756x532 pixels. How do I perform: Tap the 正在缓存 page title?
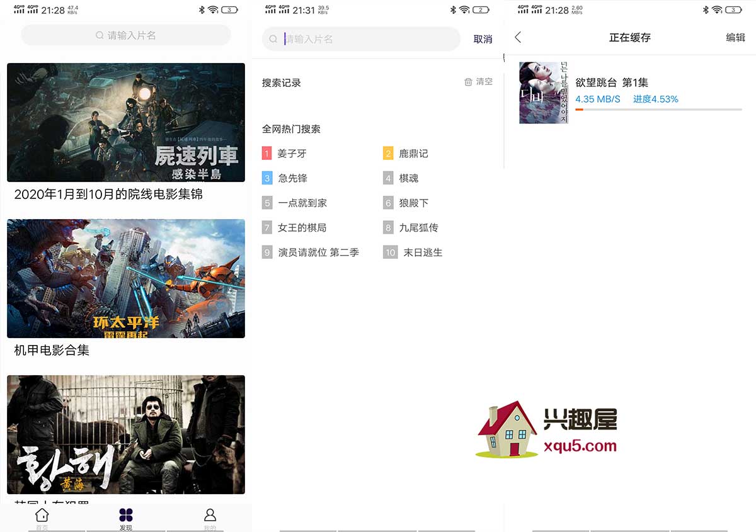pyautogui.click(x=630, y=38)
